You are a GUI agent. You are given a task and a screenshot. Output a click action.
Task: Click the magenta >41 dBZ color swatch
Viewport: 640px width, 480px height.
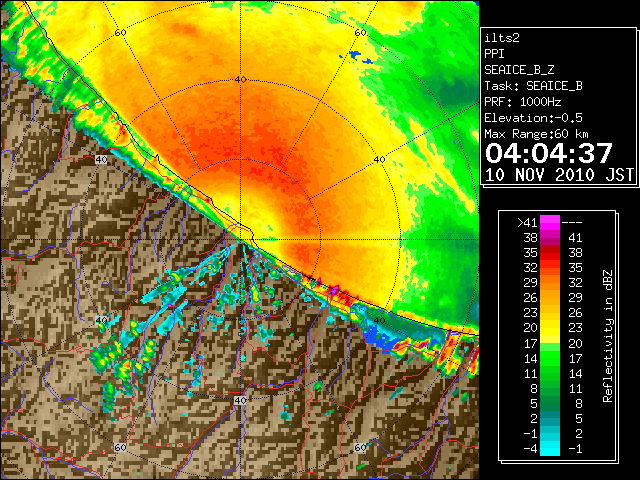coord(550,223)
